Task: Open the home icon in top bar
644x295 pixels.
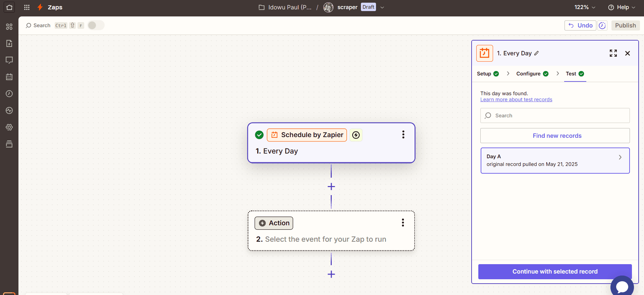Action: (x=9, y=7)
